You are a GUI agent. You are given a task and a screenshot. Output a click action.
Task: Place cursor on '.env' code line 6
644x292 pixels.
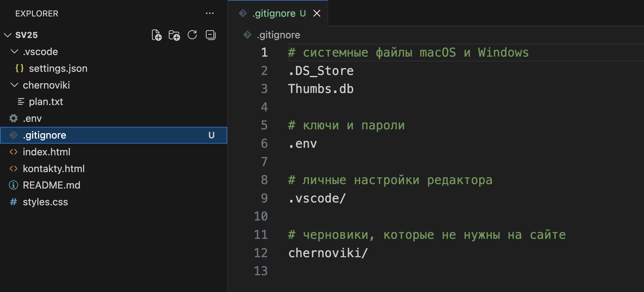303,144
